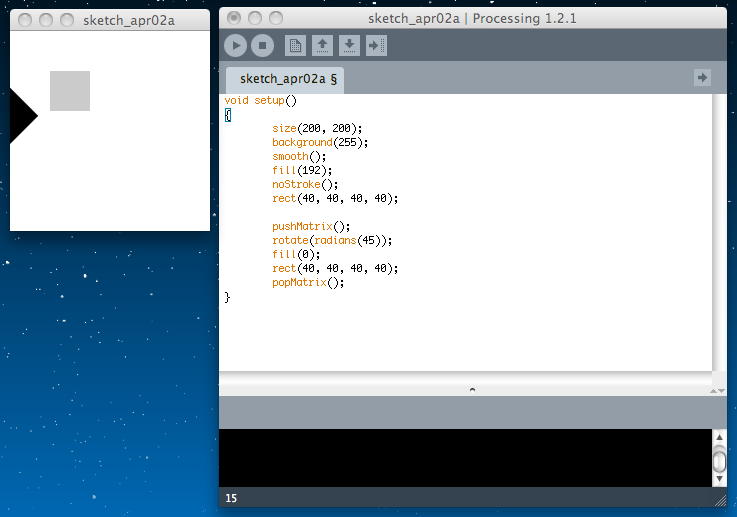Collapse the console using the divider handle
The image size is (737, 517).
[472, 389]
